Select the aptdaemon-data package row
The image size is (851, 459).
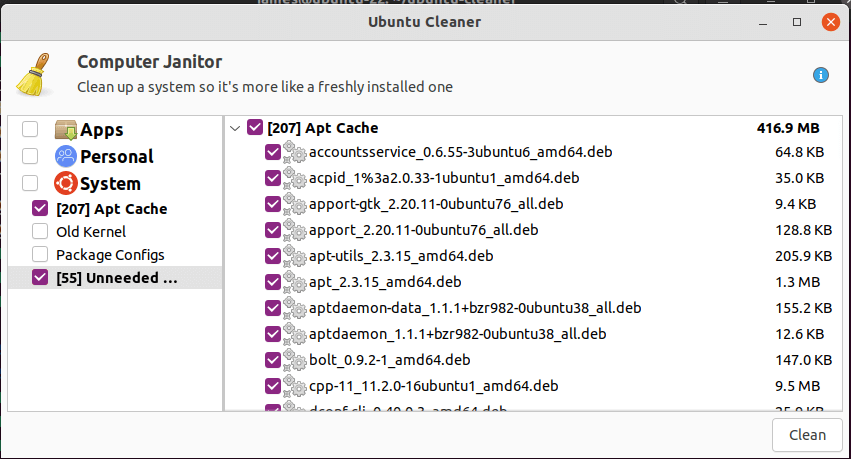[475, 308]
